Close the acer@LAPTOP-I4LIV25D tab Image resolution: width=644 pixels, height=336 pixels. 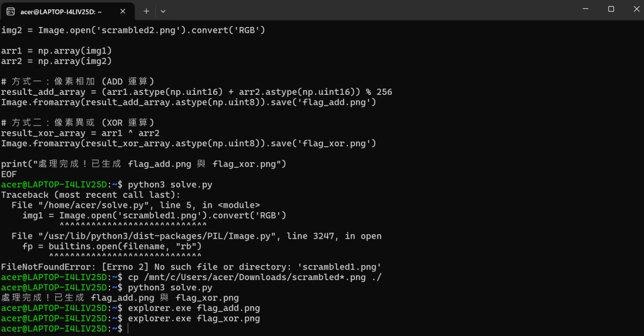click(x=123, y=11)
